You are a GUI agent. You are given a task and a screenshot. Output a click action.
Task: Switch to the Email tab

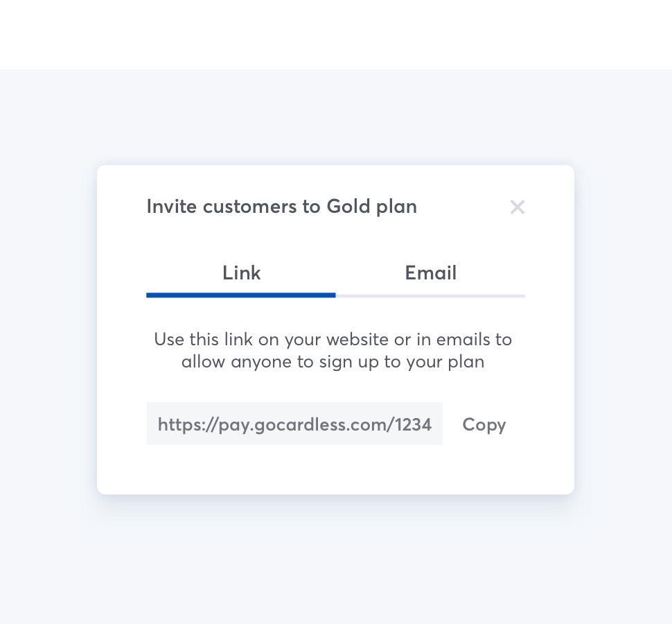430,272
